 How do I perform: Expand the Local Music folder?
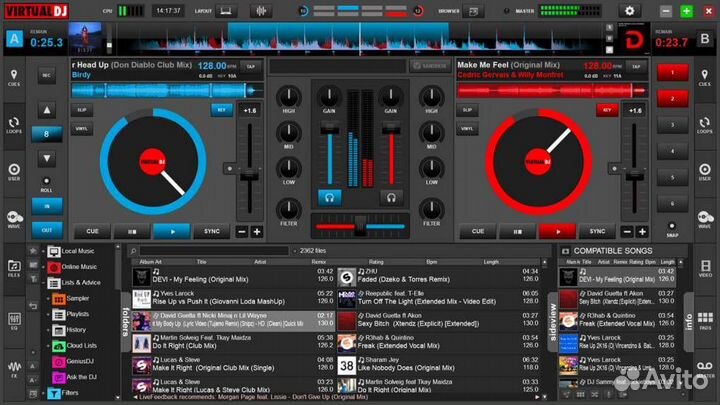pos(43,251)
